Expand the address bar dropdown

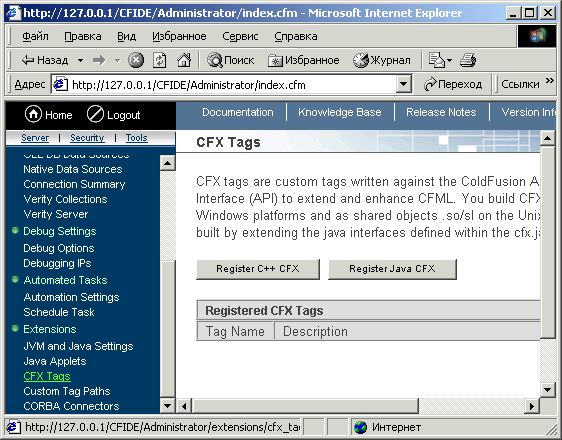(x=404, y=85)
